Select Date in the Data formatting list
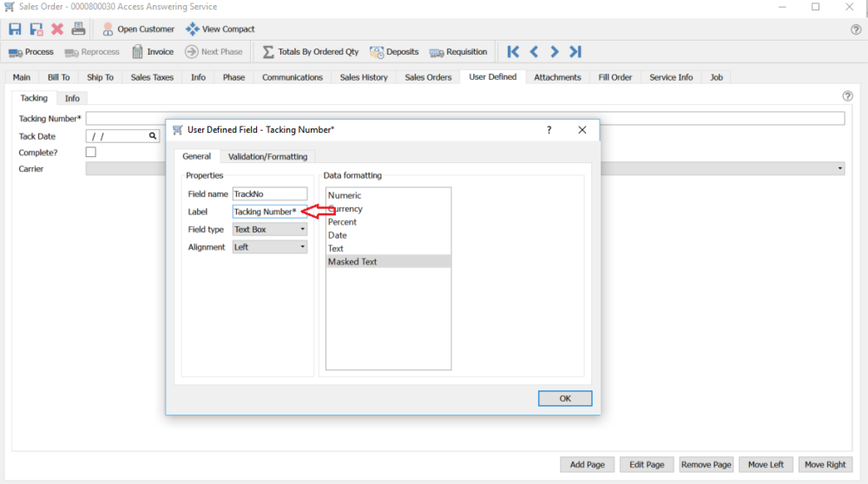This screenshot has height=484, width=868. 388,235
